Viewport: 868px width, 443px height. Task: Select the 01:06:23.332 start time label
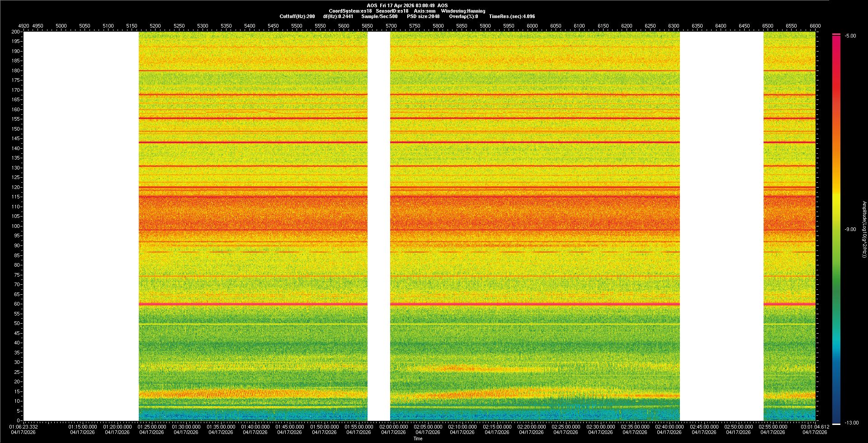tap(24, 427)
